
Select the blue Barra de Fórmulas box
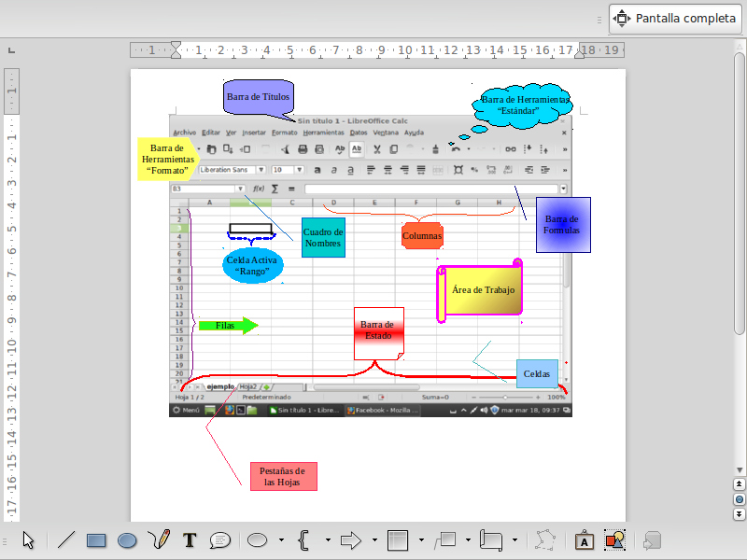(563, 225)
